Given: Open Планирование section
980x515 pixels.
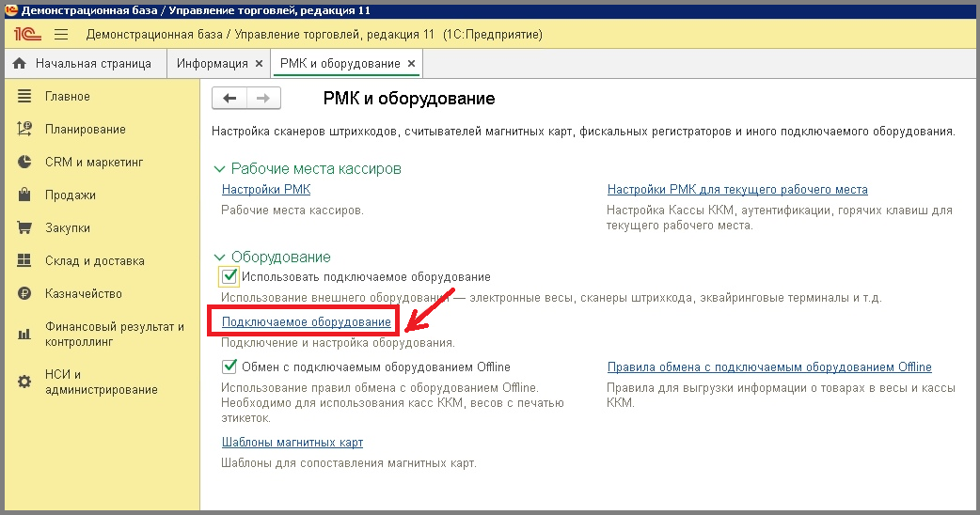Looking at the screenshot, I should point(85,129).
